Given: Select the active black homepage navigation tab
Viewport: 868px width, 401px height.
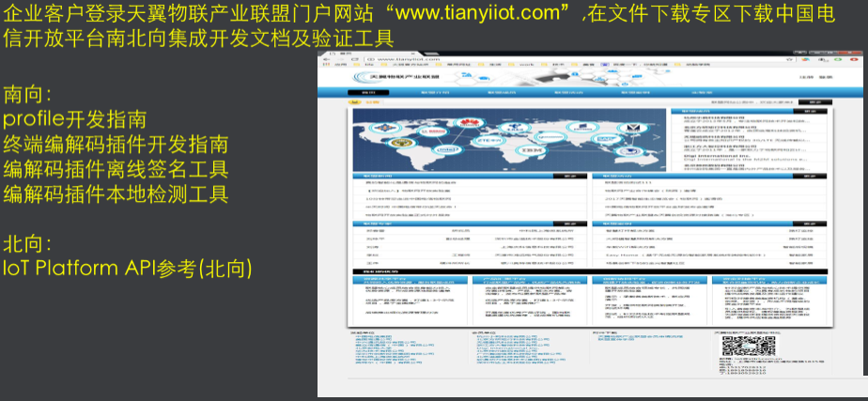Looking at the screenshot, I should [x=367, y=93].
